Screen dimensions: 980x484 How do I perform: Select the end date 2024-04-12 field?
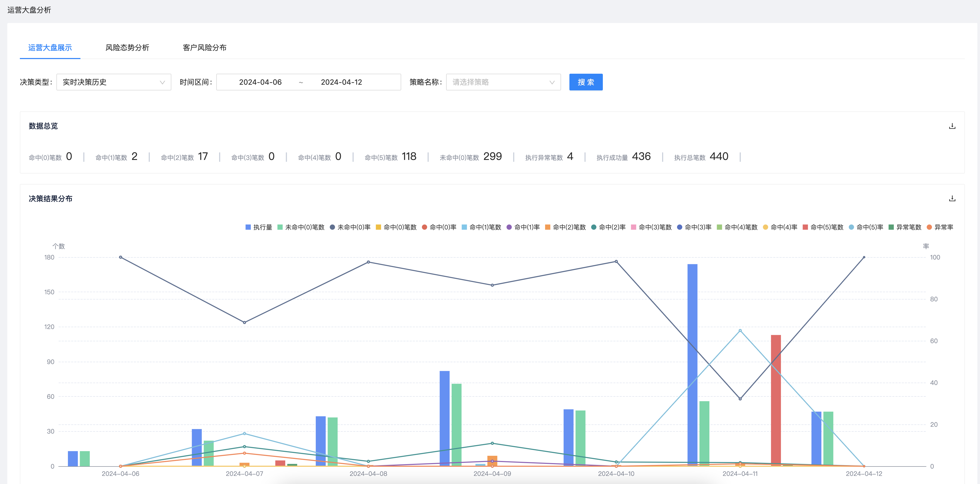341,82
